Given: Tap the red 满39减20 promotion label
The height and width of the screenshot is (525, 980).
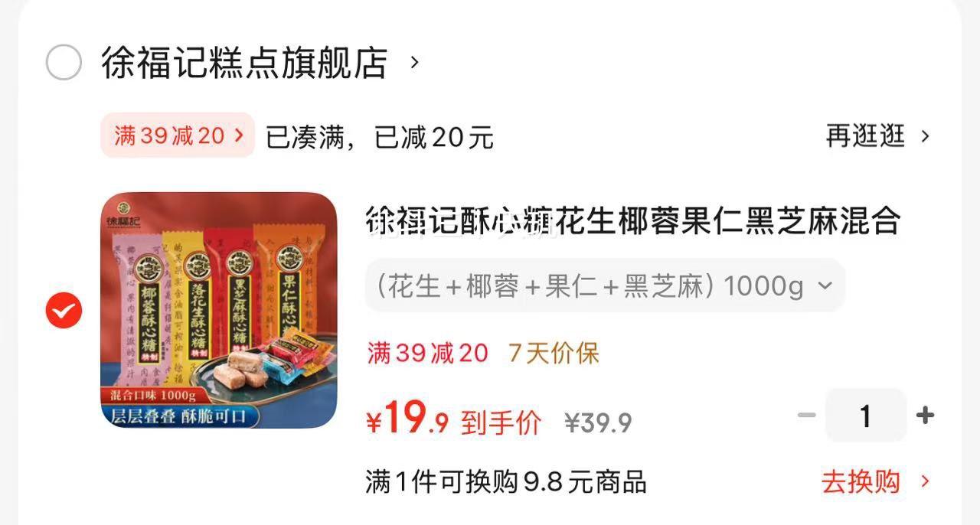Looking at the screenshot, I should click(427, 353).
